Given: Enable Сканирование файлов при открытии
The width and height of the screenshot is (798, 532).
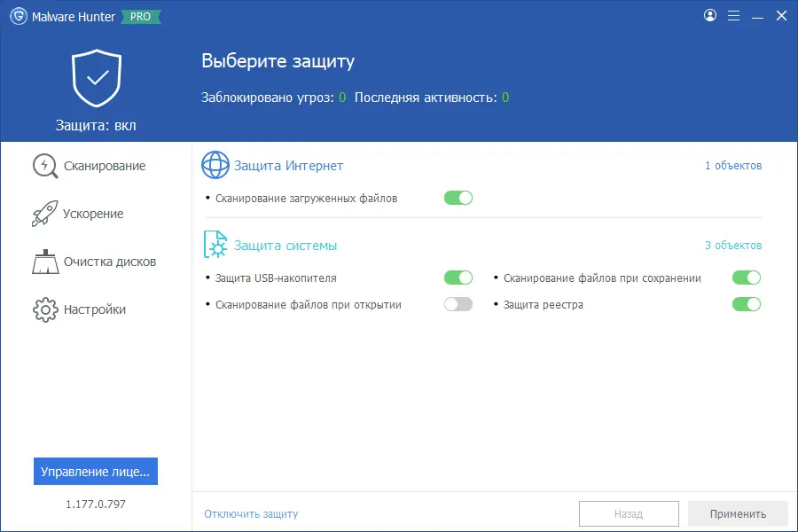Looking at the screenshot, I should [458, 304].
